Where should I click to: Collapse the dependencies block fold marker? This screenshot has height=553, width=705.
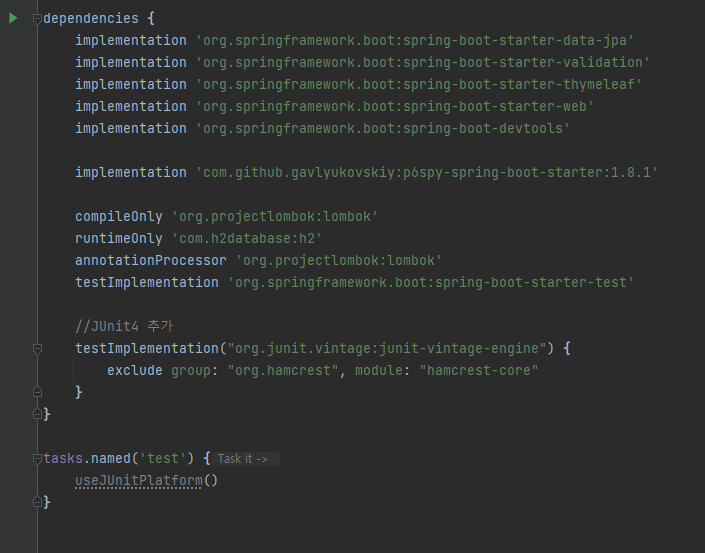click(x=37, y=19)
